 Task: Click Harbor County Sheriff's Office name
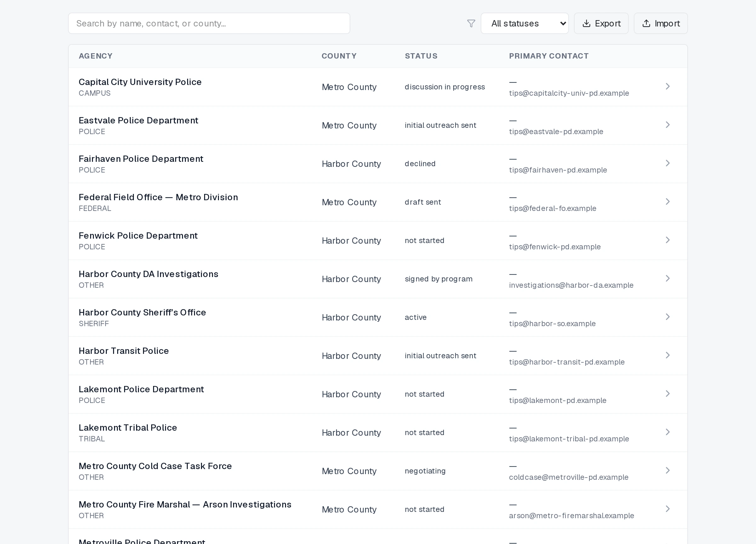[142, 313]
